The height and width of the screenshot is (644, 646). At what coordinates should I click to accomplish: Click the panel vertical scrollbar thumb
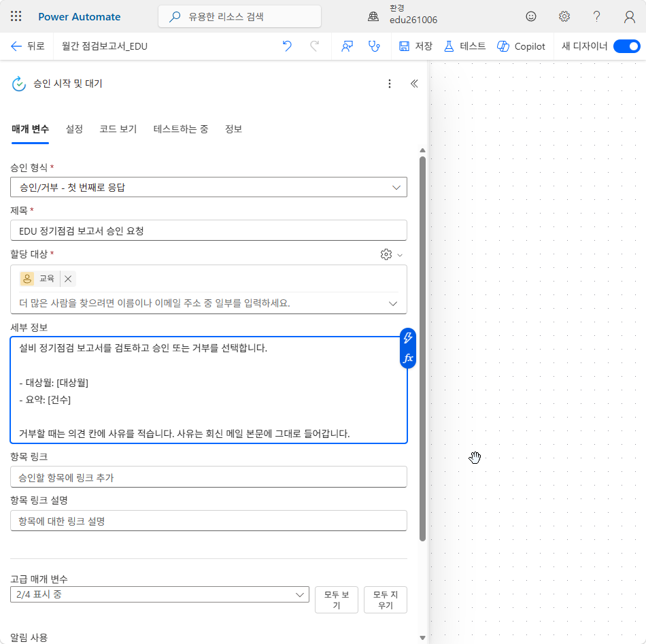pyautogui.click(x=422, y=349)
